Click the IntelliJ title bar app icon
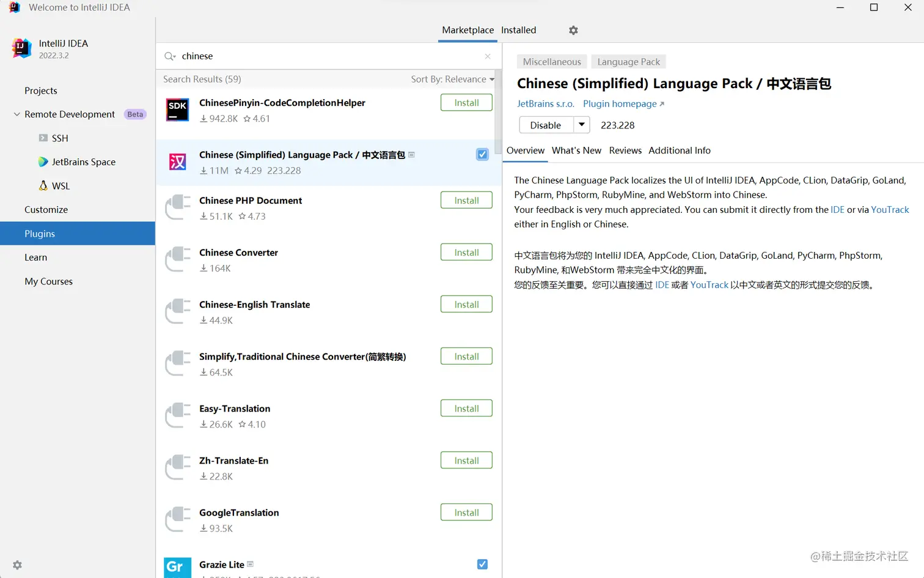This screenshot has height=578, width=924. pos(15,7)
